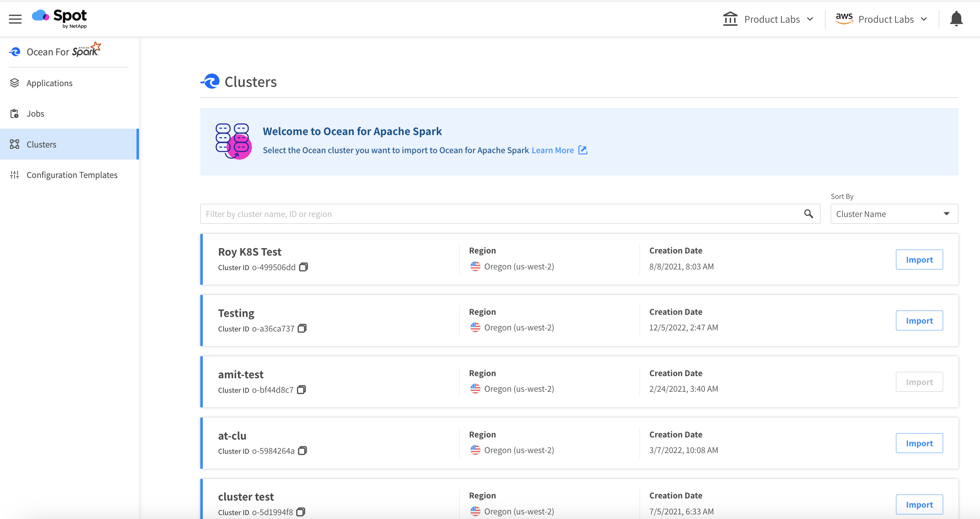Image resolution: width=980 pixels, height=519 pixels.
Task: Click the amit-test cluster name
Action: point(240,374)
